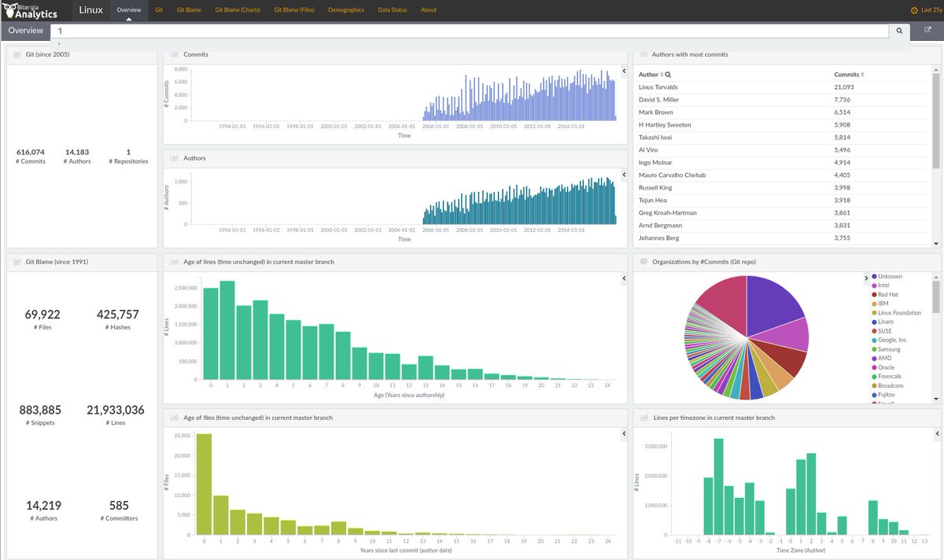The image size is (944, 560).
Task: Toggle the Red Hat legend color dot
Action: (874, 295)
